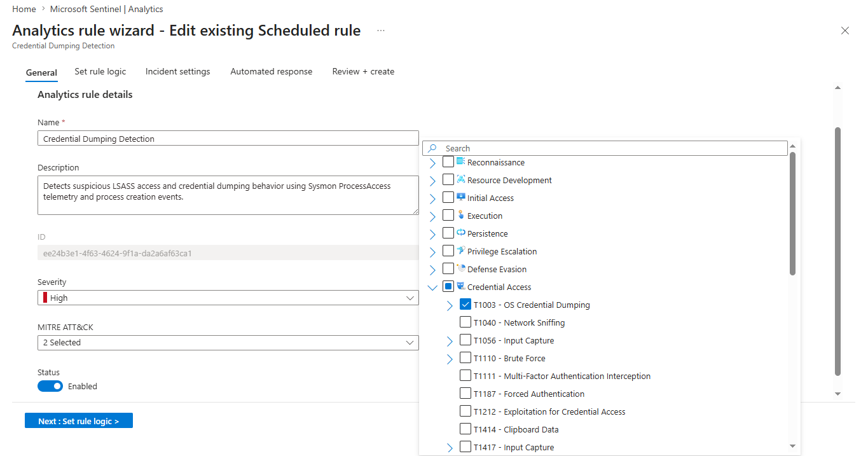Disable the Status Enabled toggle
Image resolution: width=868 pixels, height=456 pixels.
[50, 386]
